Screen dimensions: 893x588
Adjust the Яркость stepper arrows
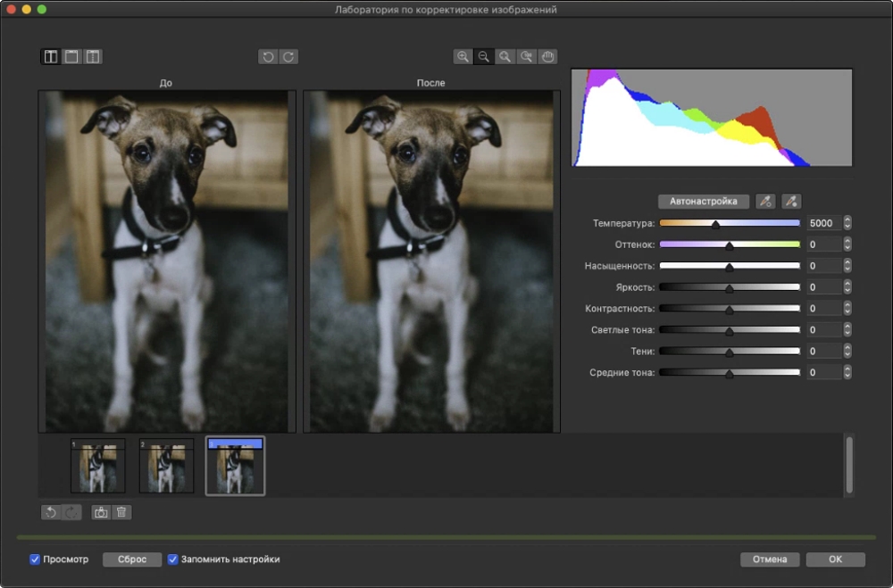pos(847,287)
